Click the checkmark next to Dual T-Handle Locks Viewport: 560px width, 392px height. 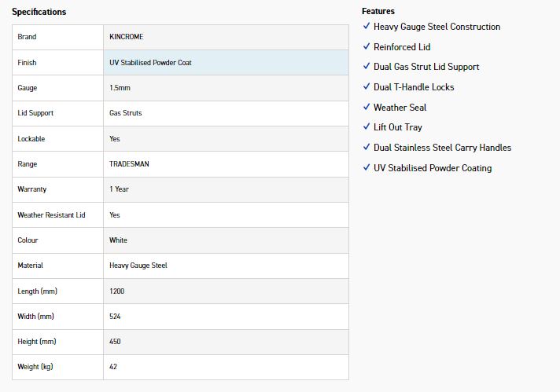coord(367,86)
